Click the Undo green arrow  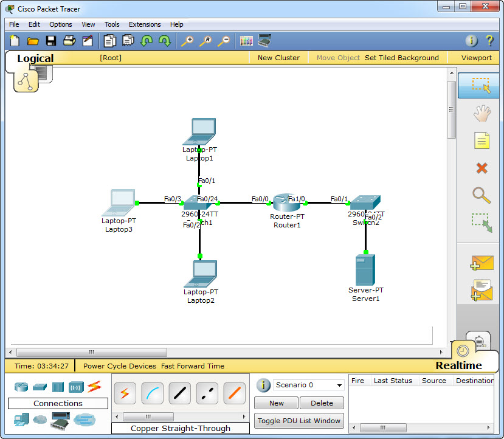coord(147,41)
